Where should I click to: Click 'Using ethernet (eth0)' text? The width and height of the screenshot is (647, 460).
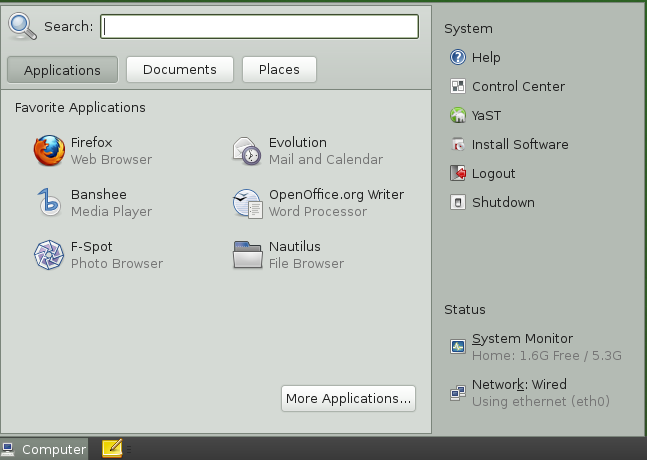[x=541, y=401]
